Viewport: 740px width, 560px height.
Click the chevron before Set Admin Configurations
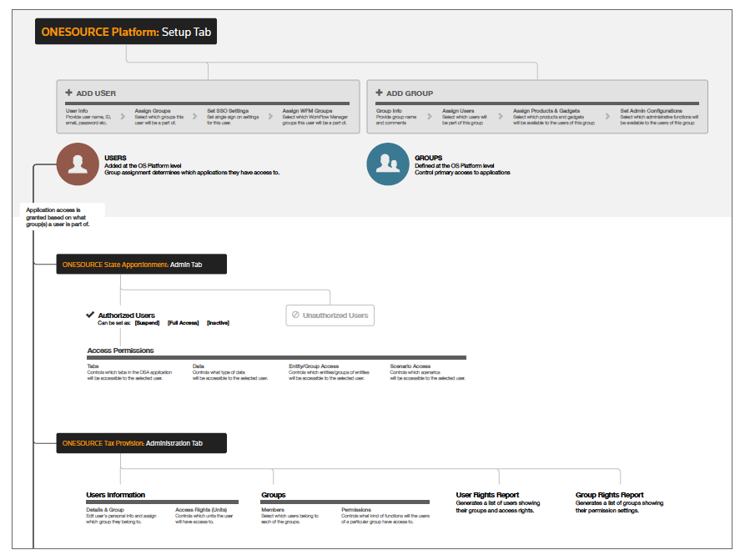(608, 116)
